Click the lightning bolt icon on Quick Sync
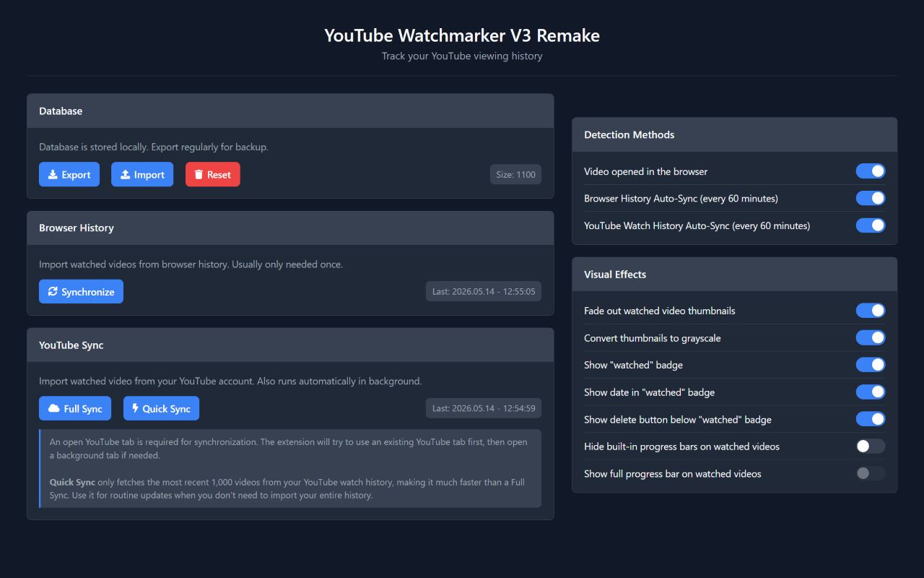The height and width of the screenshot is (578, 924). (x=135, y=409)
